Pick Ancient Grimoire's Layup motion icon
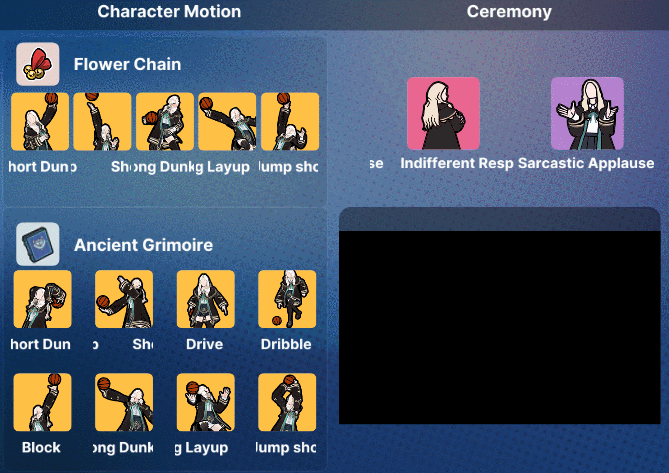This screenshot has height=473, width=669. click(x=206, y=402)
